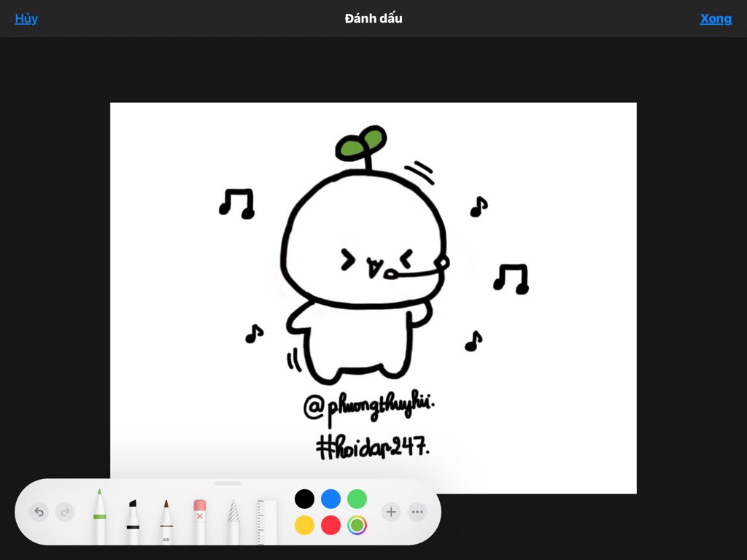Tap Xong to finish markup
This screenshot has height=560, width=747.
[x=716, y=18]
